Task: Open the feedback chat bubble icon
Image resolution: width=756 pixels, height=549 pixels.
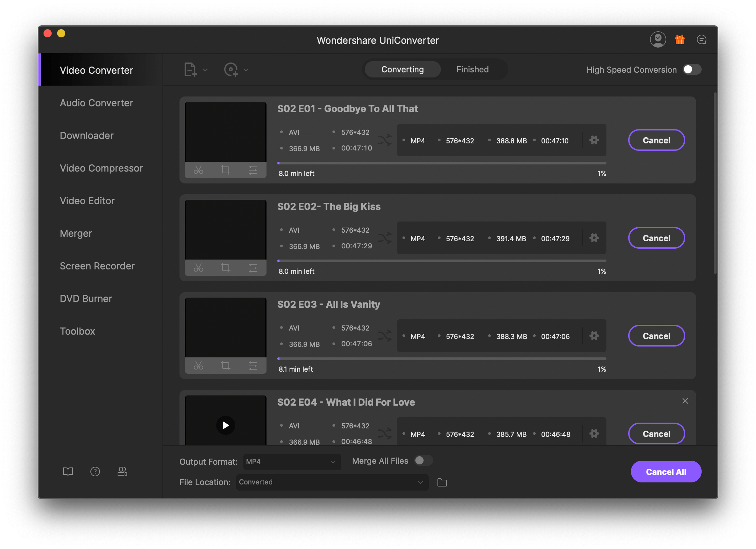Action: pos(701,40)
